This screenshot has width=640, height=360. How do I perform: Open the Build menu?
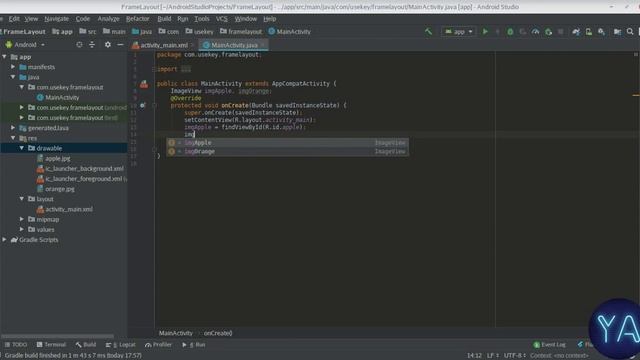(164, 19)
